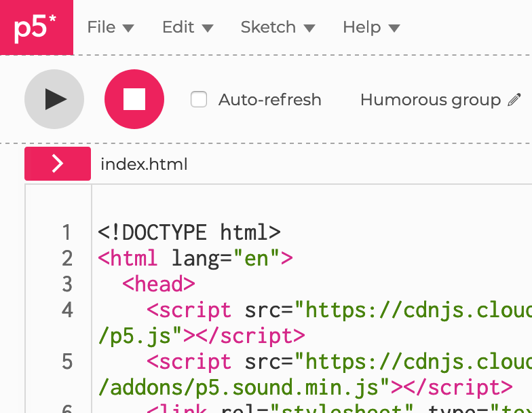Click the sketch name Humorous group
The height and width of the screenshot is (413, 532).
(430, 100)
